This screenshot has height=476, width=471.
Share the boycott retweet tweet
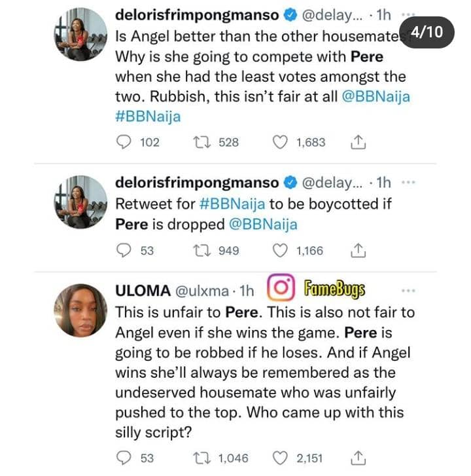click(357, 250)
